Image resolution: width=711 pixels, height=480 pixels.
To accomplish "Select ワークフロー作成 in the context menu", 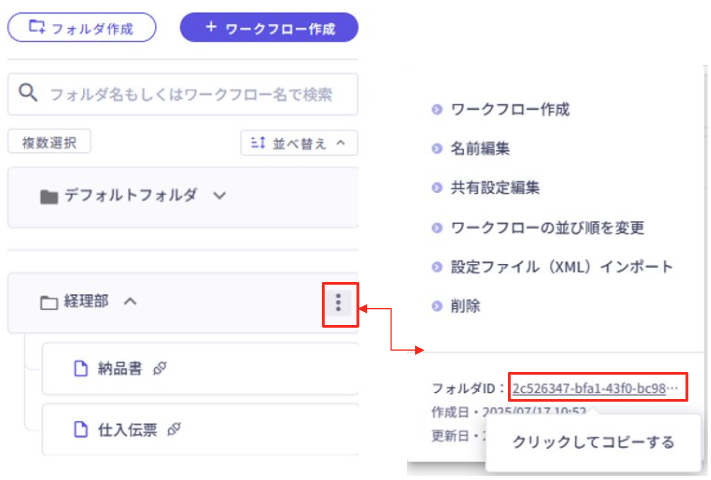I will [510, 110].
